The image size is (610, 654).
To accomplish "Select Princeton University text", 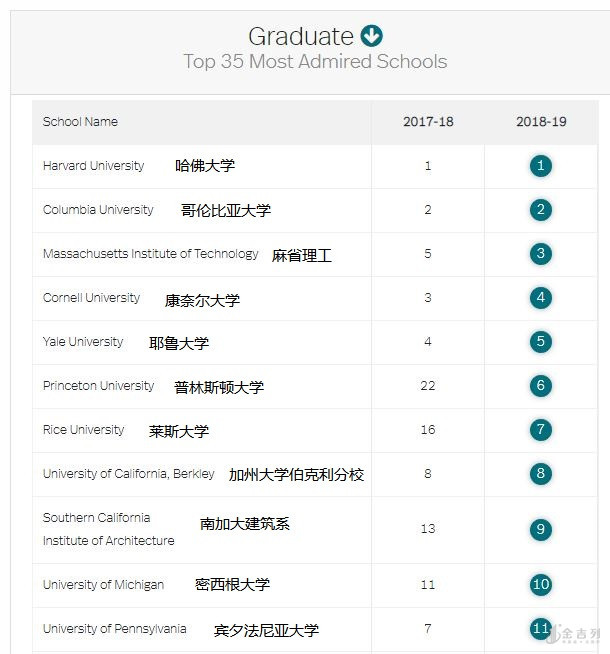I will click(x=98, y=386).
